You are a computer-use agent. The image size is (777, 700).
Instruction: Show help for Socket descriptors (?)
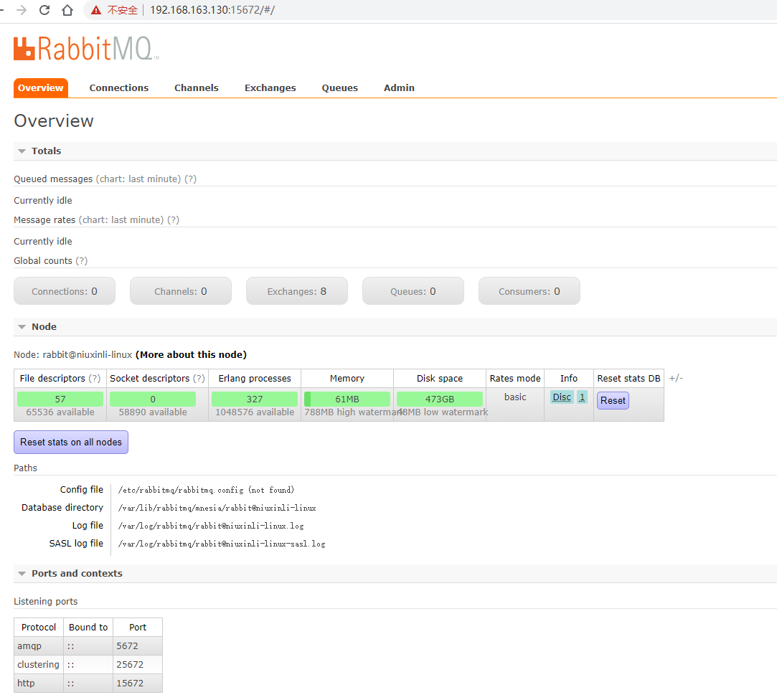pos(199,379)
